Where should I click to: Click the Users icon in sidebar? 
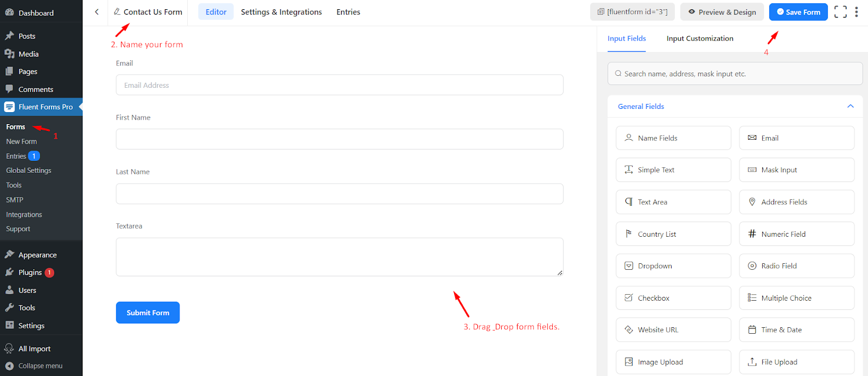coord(9,290)
